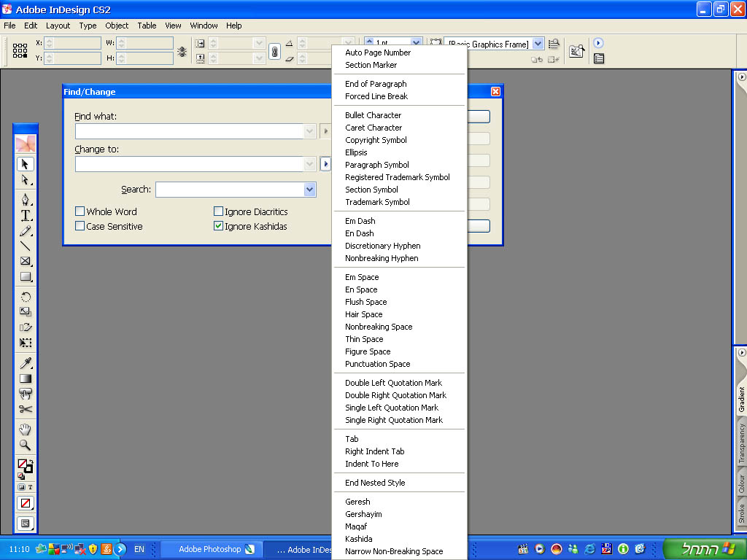Select the Eyedropper tool
The image size is (747, 560).
(26, 363)
